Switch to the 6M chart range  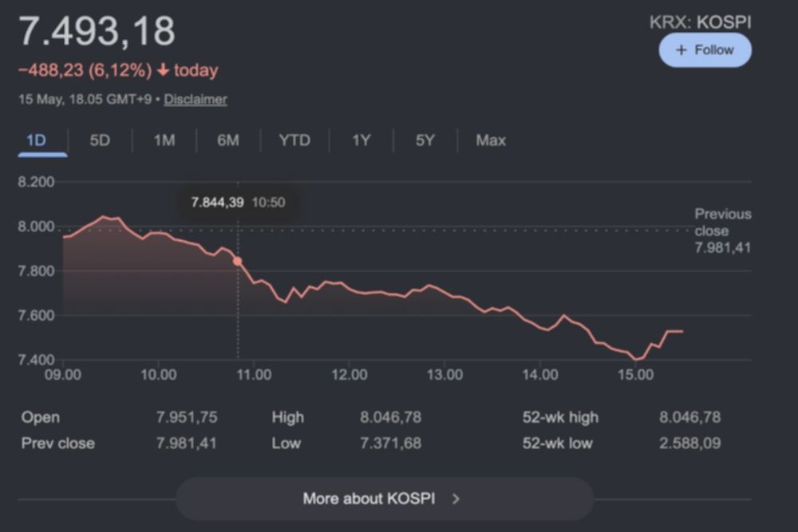tap(228, 140)
